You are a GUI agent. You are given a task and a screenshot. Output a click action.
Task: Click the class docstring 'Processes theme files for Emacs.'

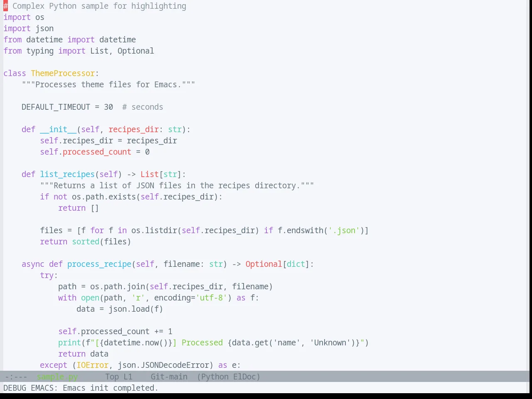tap(108, 84)
